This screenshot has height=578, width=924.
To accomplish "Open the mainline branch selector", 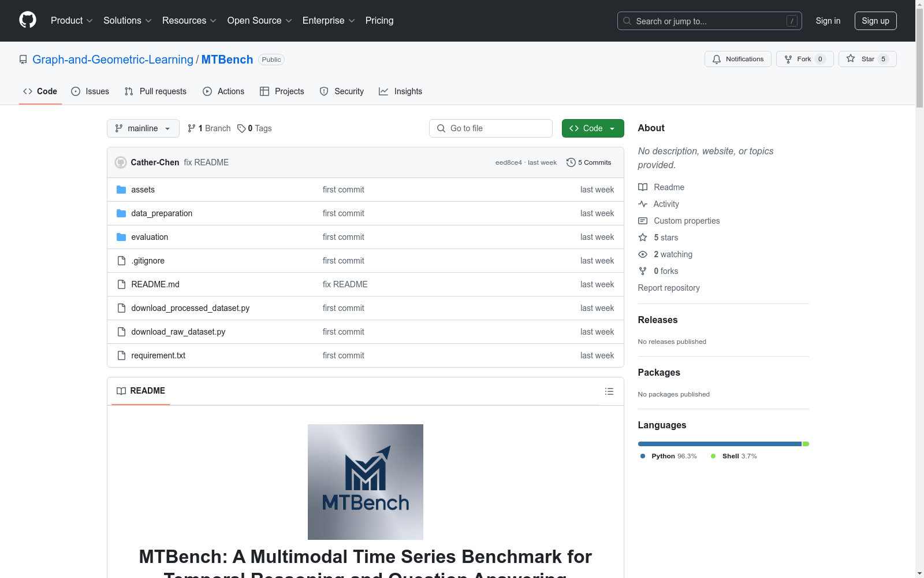I will [x=143, y=128].
